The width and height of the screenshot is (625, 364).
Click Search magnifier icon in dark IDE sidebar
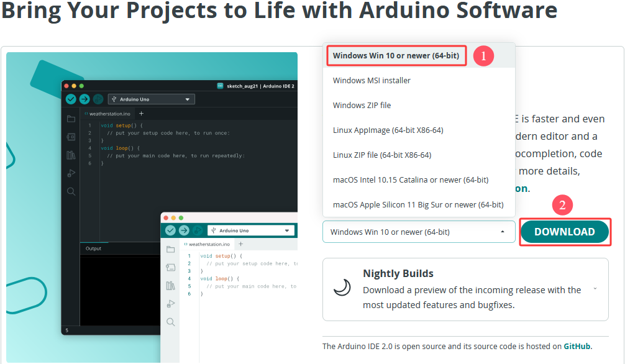pos(71,191)
